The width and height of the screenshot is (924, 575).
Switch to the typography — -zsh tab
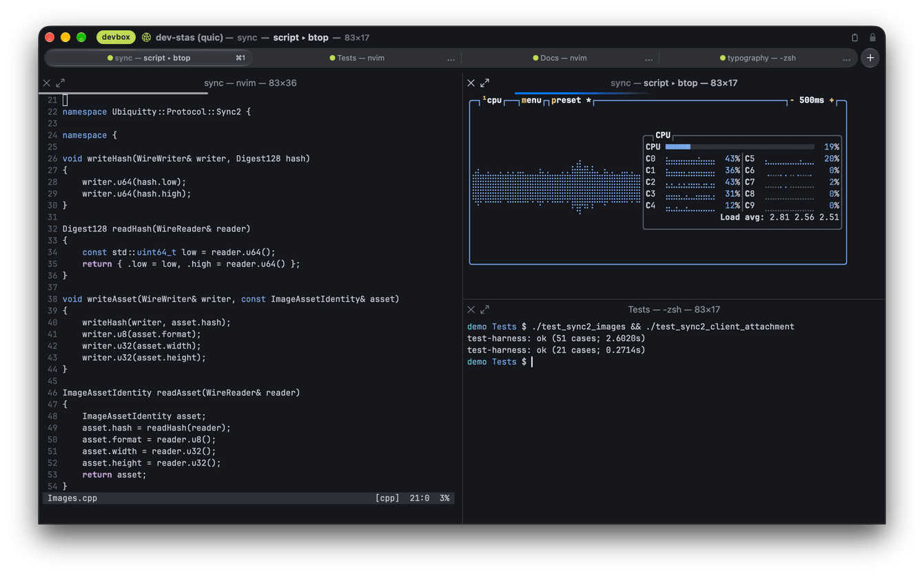pyautogui.click(x=757, y=58)
